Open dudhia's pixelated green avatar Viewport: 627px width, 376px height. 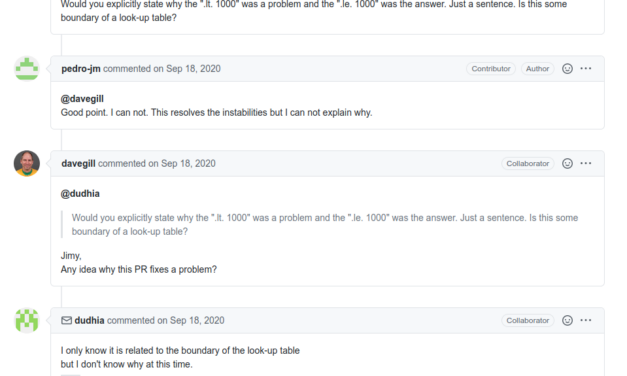click(27, 320)
